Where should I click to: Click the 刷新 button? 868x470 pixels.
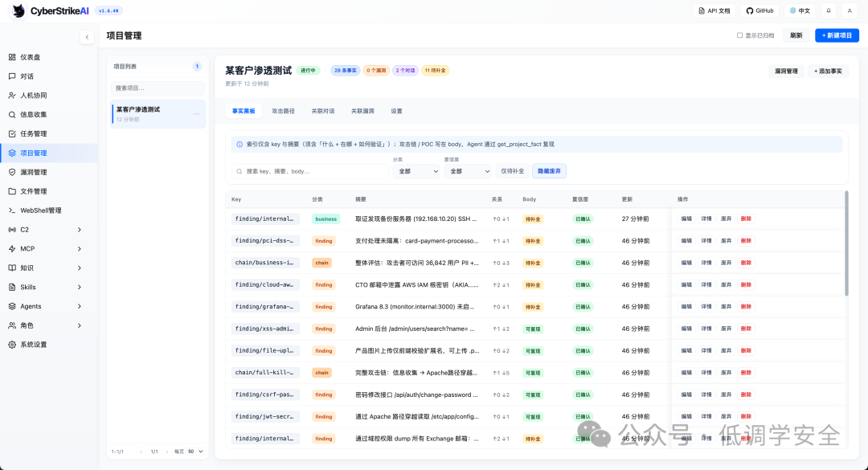click(x=796, y=35)
